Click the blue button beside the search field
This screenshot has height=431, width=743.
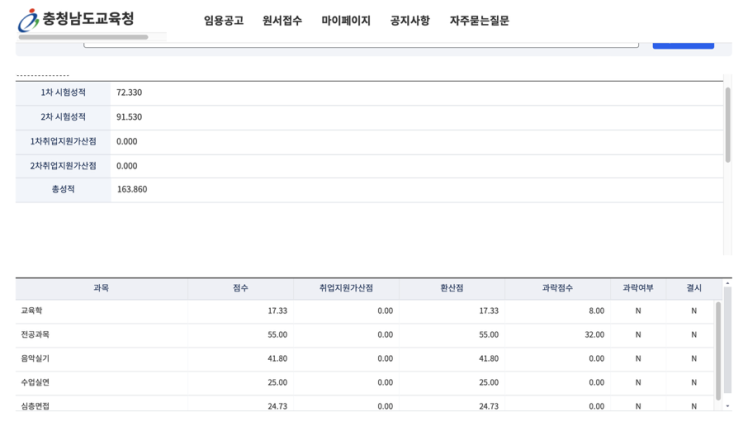click(683, 43)
